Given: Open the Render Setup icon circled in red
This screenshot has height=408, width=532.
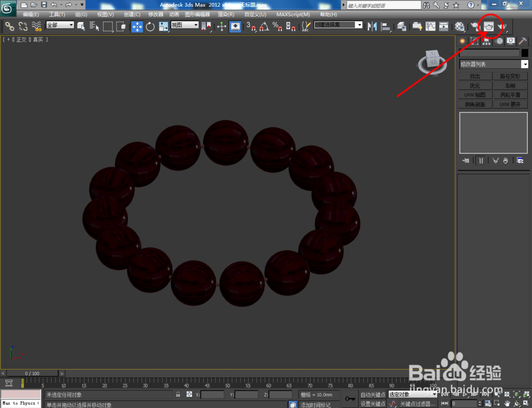Looking at the screenshot, I should coord(489,26).
